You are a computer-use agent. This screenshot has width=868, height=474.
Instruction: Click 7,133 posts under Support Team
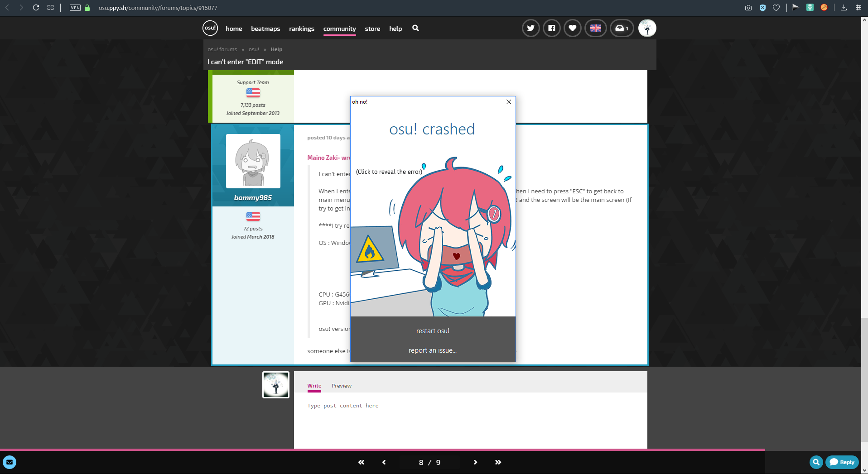pyautogui.click(x=253, y=105)
